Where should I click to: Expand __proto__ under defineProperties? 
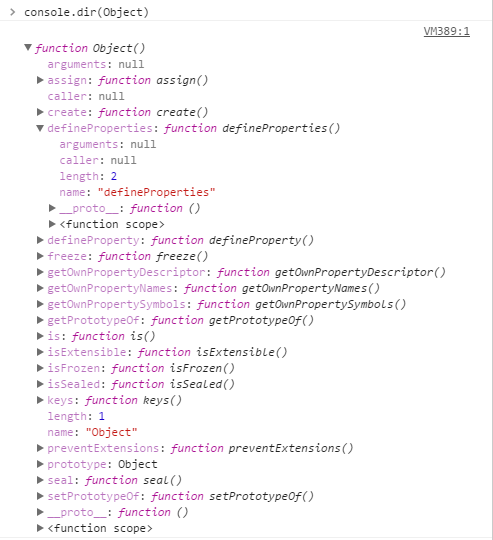point(52,208)
